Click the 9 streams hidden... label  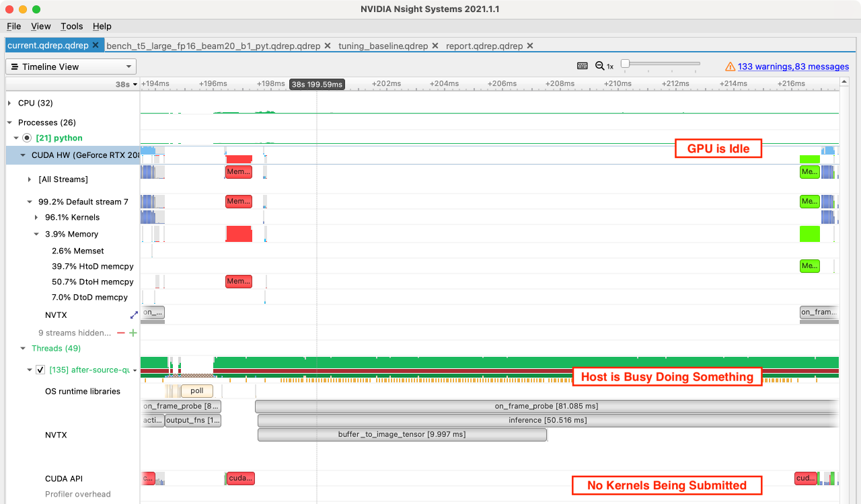pyautogui.click(x=75, y=333)
